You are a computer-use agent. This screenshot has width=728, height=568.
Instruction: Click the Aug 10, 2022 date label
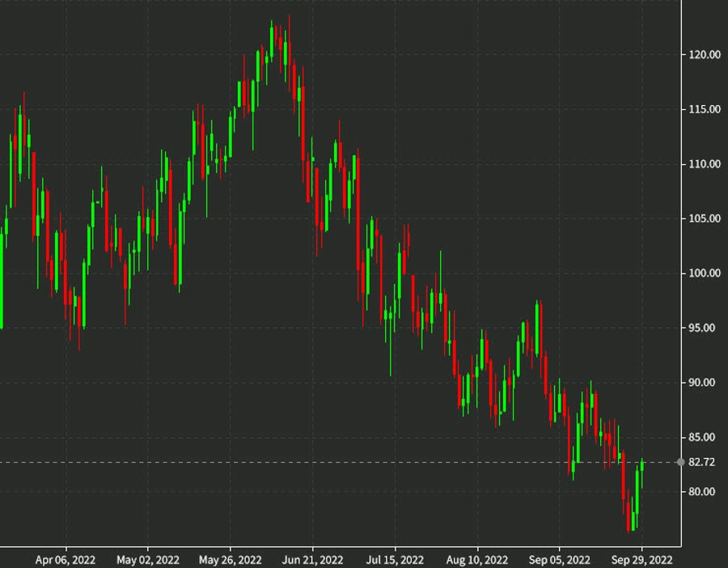tap(477, 560)
